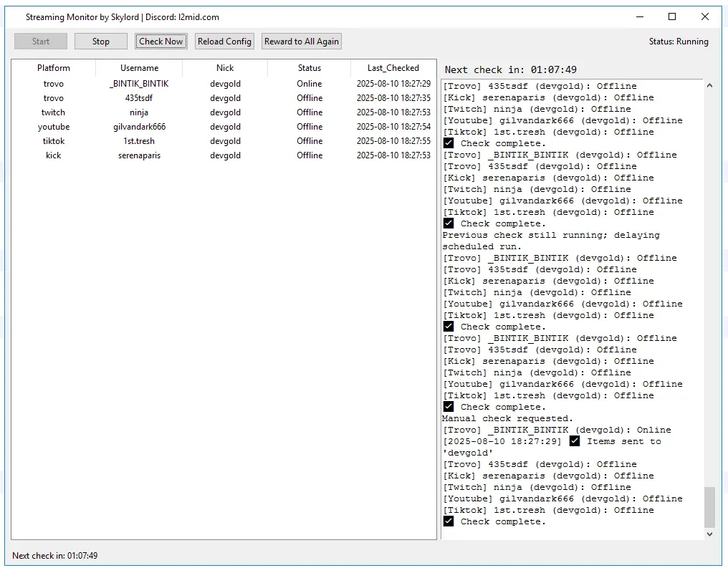Click the Online status cell
728x573 pixels.
coord(310,84)
